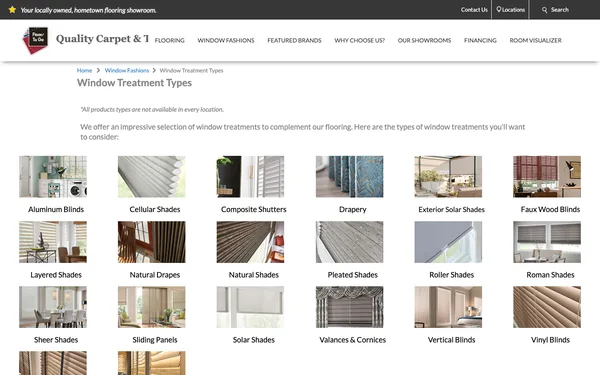Open the Drapery thumbnail image
This screenshot has height=375, width=600.
coord(349,176)
